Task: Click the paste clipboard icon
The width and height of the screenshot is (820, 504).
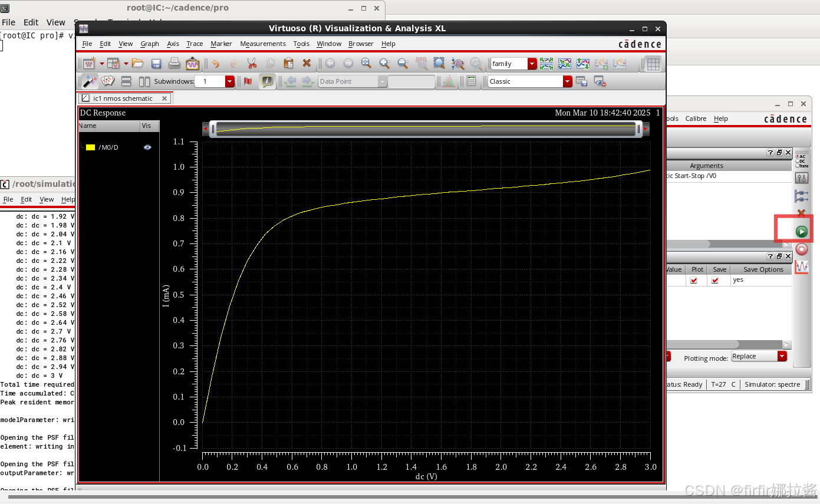Action: tap(288, 64)
